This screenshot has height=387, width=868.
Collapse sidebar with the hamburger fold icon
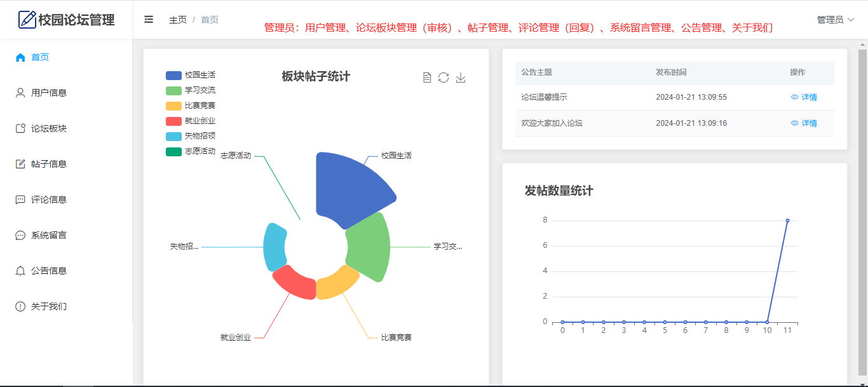coord(149,20)
